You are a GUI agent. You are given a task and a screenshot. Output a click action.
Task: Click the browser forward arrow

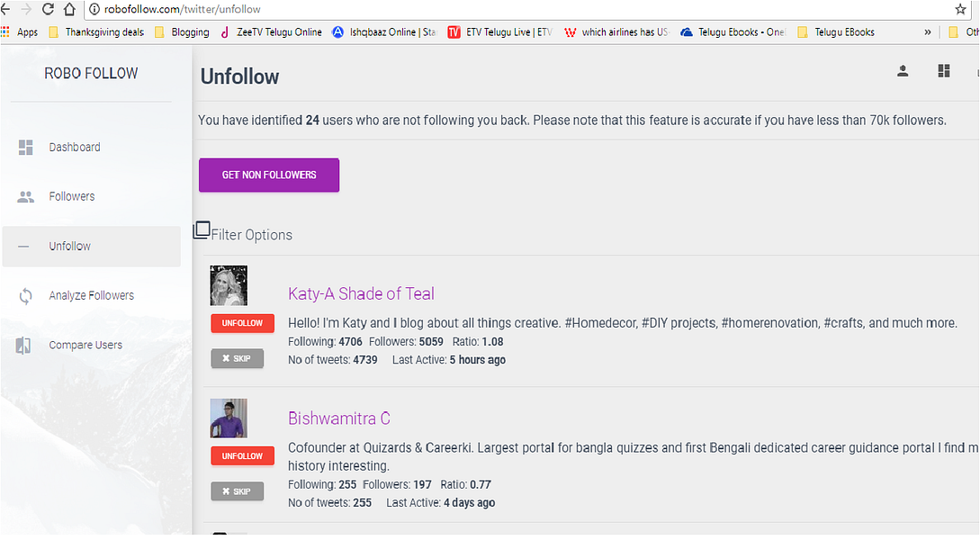tap(26, 9)
